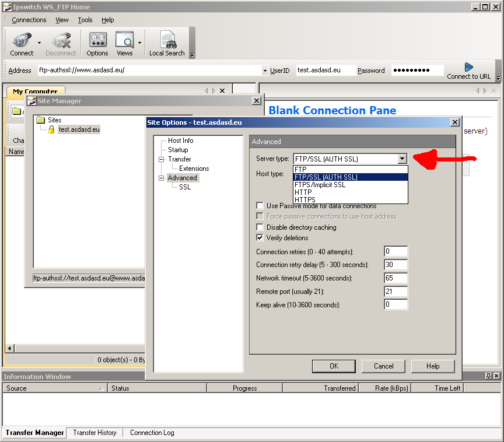Click the Progress column header

tap(244, 388)
